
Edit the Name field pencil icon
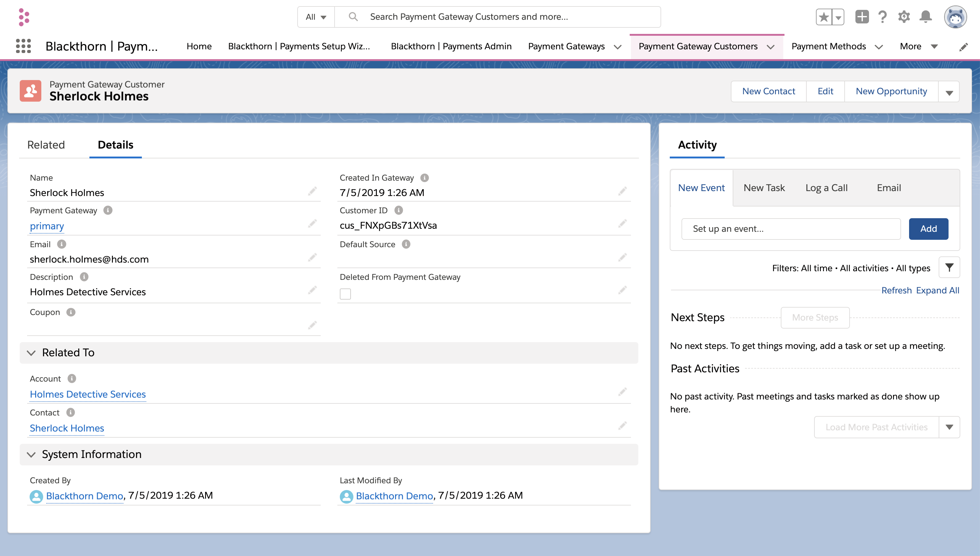(x=312, y=191)
